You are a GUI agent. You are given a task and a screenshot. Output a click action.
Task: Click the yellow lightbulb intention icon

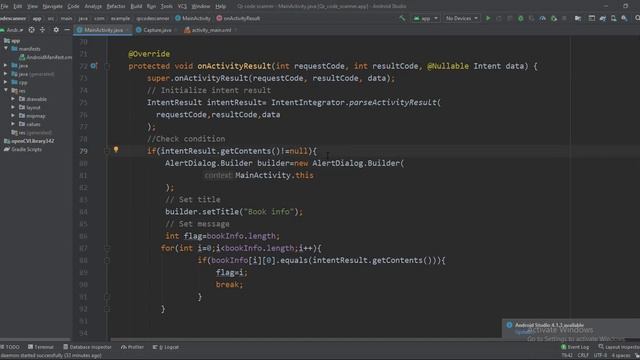tap(116, 150)
